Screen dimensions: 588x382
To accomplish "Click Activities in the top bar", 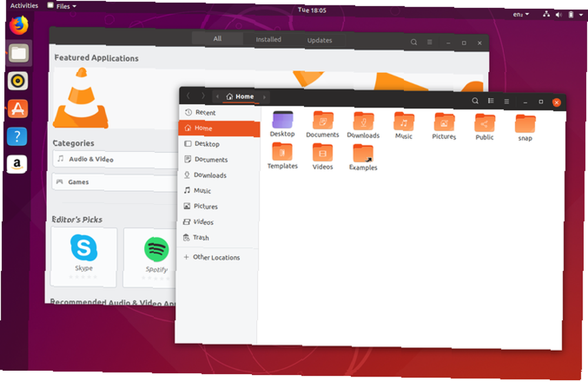I will point(24,5).
